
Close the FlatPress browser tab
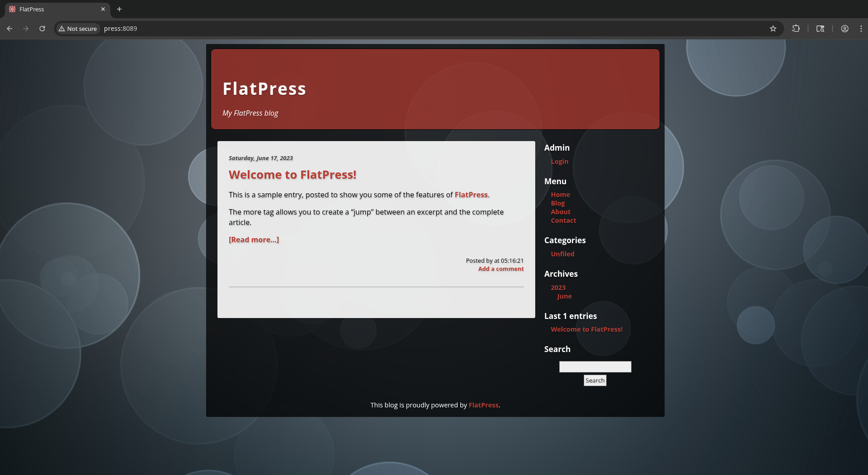point(103,9)
